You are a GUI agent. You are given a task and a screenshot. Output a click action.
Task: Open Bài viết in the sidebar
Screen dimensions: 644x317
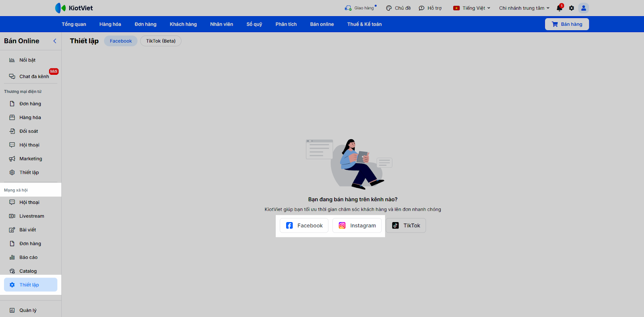click(x=31, y=230)
